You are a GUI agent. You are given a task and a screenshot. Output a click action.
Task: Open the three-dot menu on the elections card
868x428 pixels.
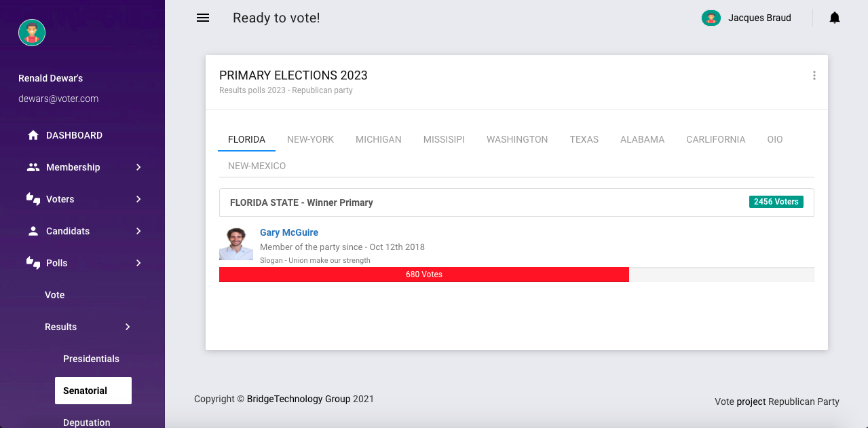814,75
